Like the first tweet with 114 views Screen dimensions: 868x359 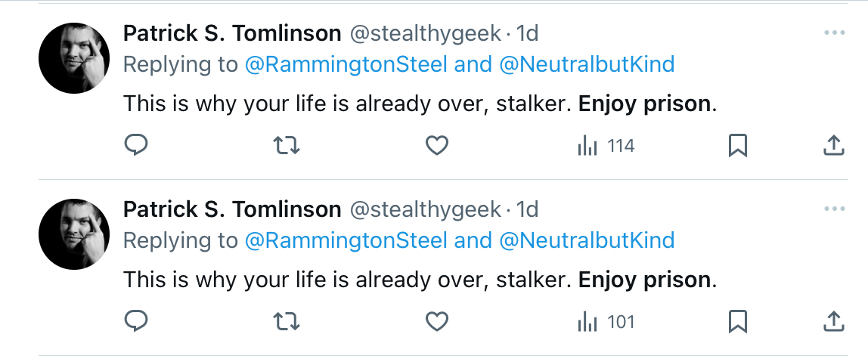[x=436, y=145]
